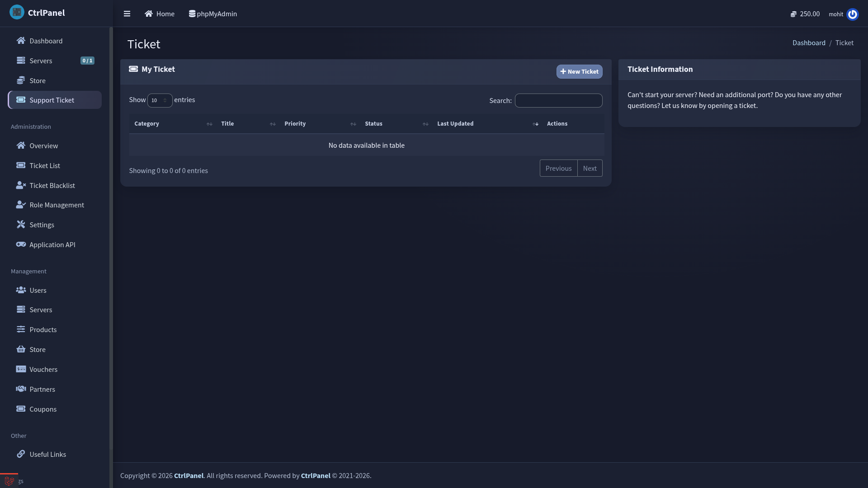This screenshot has height=488, width=868.
Task: Open Coupons in the sidebar
Action: click(55, 409)
